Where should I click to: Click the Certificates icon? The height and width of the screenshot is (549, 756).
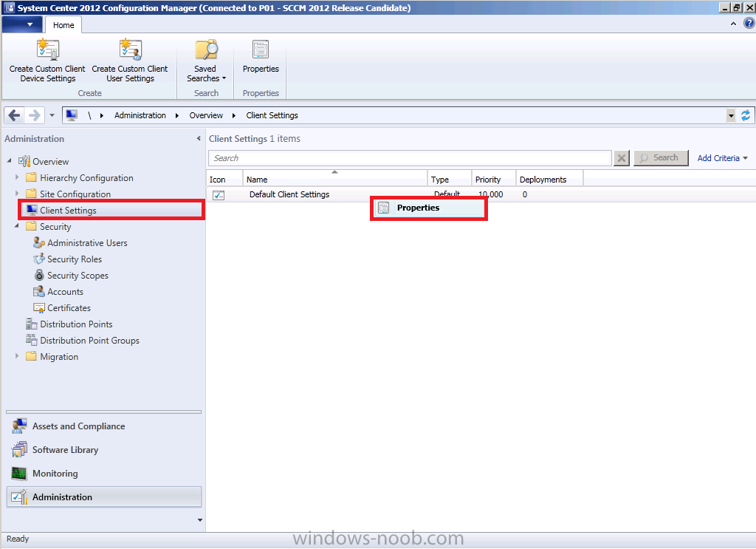click(x=39, y=308)
